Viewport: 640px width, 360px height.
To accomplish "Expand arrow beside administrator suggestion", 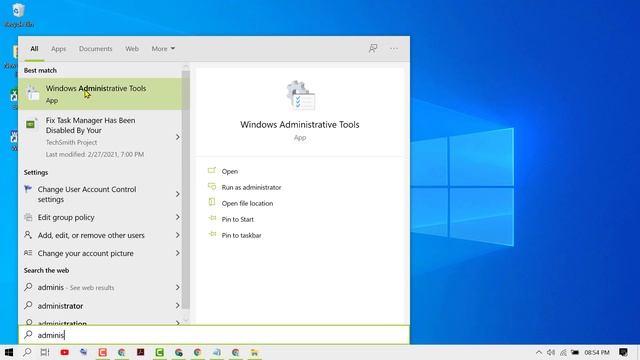I will (178, 306).
